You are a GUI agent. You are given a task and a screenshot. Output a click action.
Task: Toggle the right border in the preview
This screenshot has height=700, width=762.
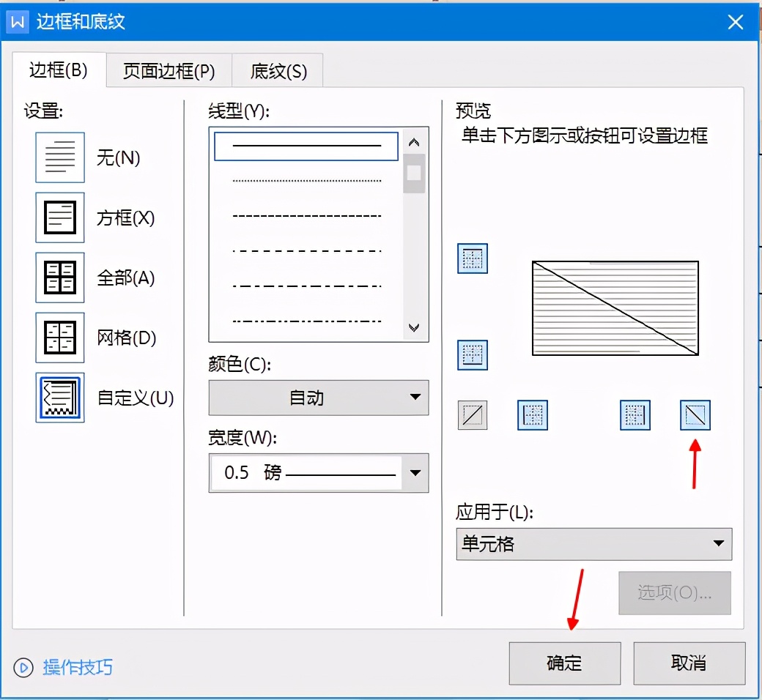coord(634,414)
